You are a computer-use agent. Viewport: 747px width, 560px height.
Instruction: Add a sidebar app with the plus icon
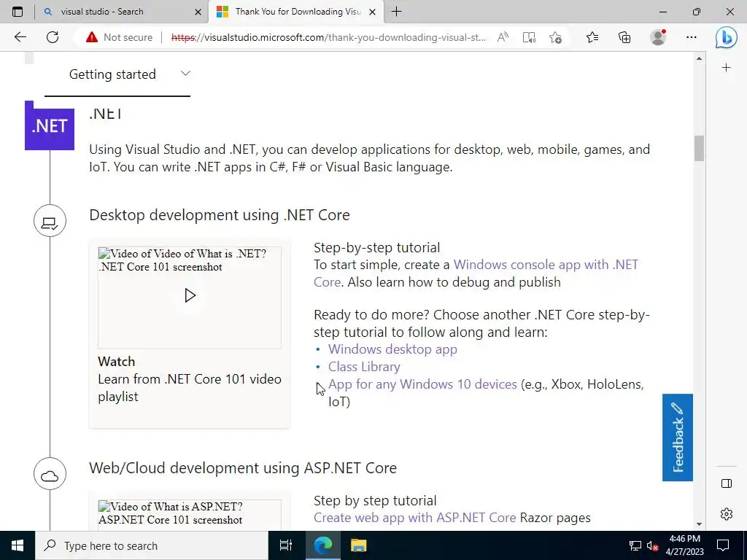coord(726,68)
